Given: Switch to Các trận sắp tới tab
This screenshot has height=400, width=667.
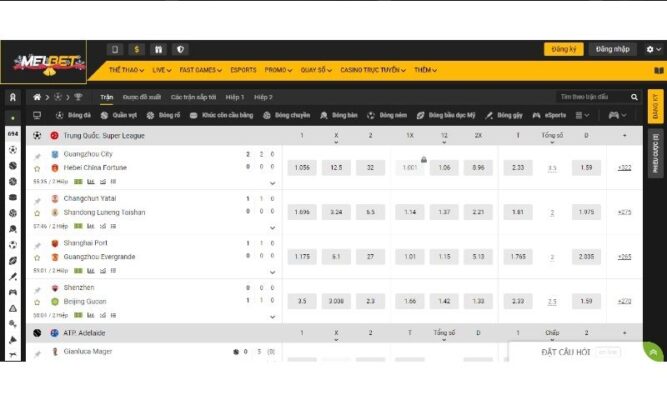Looking at the screenshot, I should click(194, 97).
